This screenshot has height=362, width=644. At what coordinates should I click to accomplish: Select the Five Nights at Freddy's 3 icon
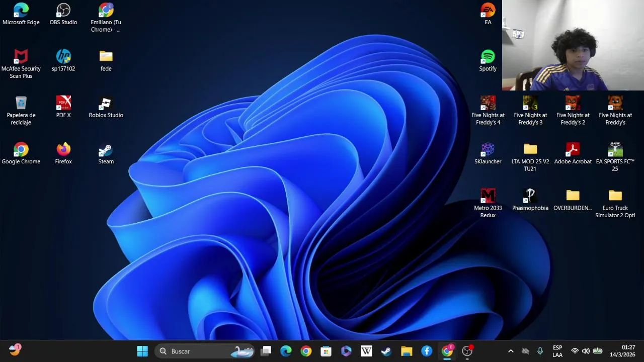click(x=530, y=111)
